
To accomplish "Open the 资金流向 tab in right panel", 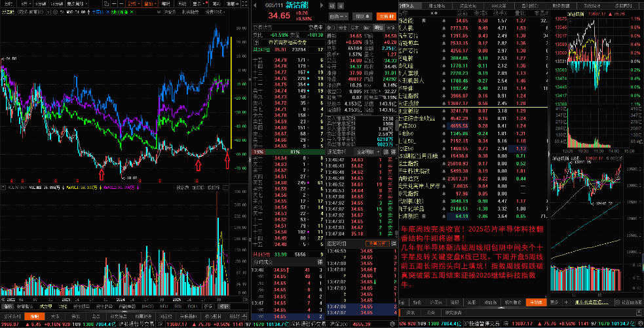I will pos(468,6).
